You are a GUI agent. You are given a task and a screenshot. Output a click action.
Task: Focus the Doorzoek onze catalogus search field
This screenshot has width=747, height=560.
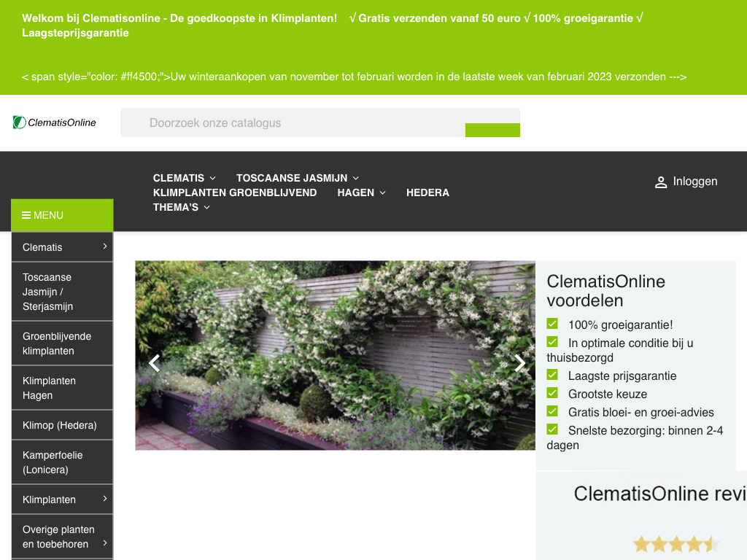pyautogui.click(x=292, y=122)
